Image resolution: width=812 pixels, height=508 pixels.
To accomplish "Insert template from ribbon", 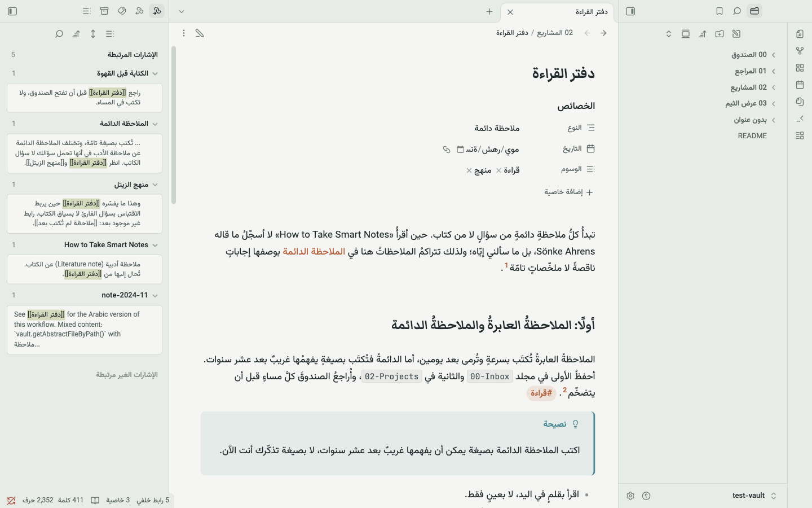I will pos(800,102).
